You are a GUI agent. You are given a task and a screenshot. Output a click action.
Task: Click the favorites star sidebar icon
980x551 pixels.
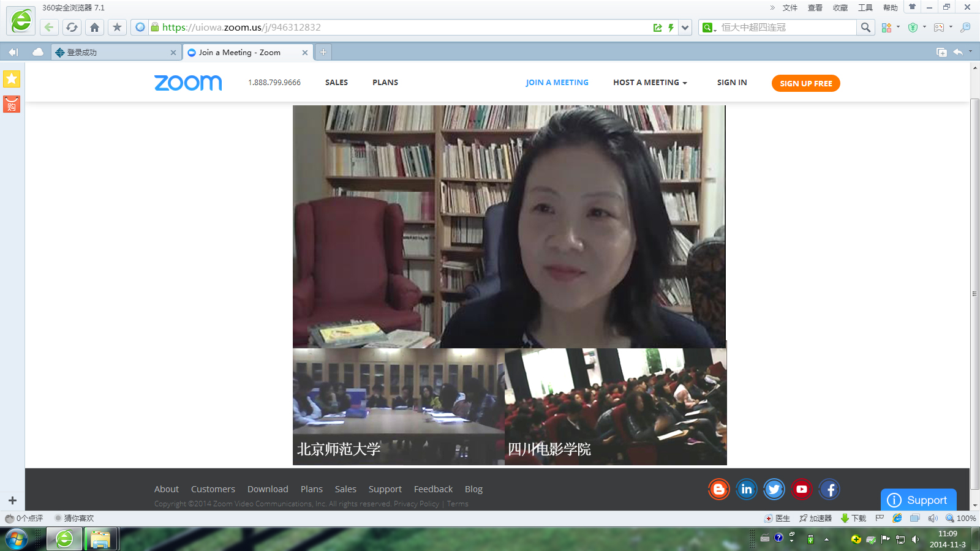pos(12,79)
